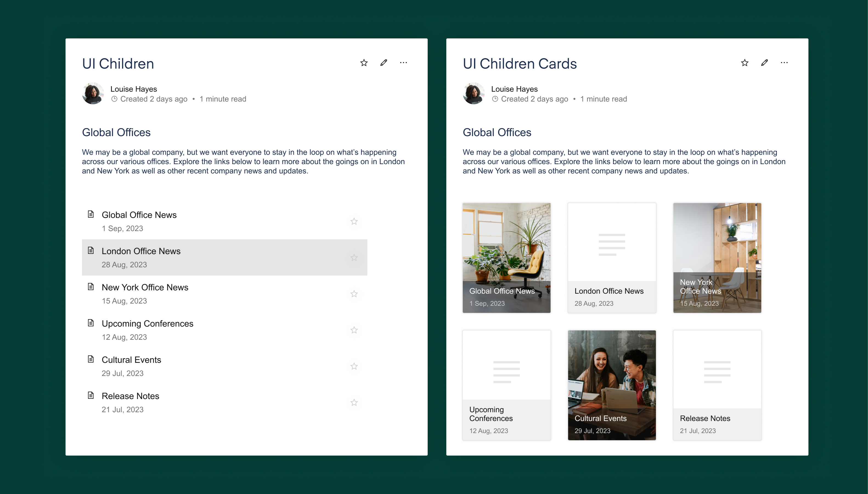Star the UI Children Cards page

tap(745, 63)
